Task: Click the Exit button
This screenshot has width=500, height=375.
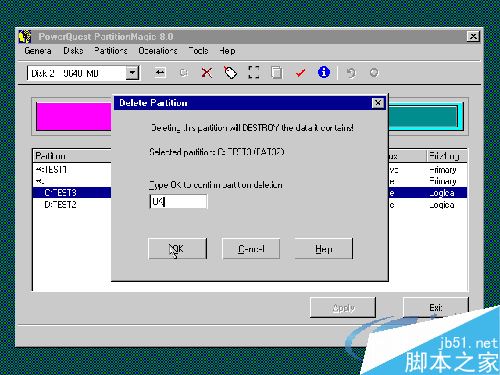Action: coord(436,307)
